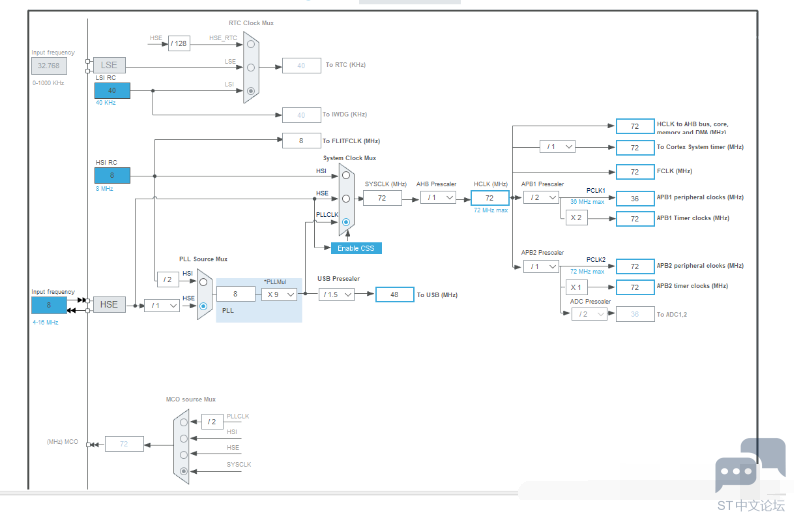Select LSI radio in RTC Clock Mux
The width and height of the screenshot is (794, 521).
(251, 91)
